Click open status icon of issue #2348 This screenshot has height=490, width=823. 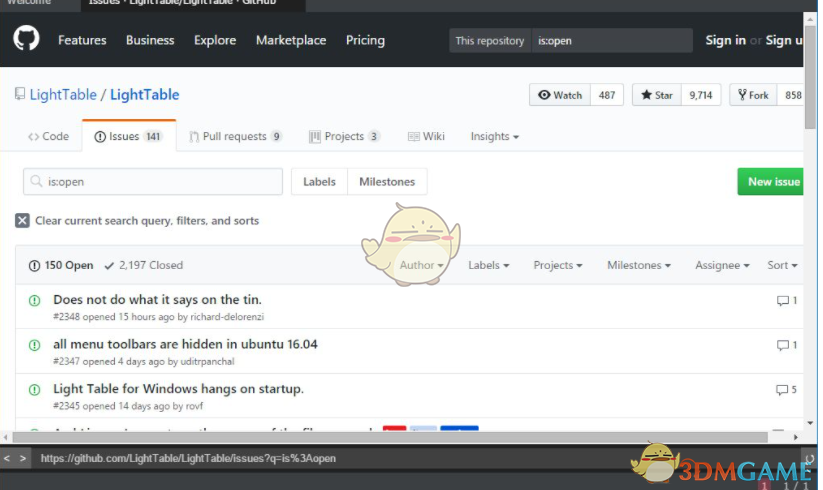coord(35,301)
